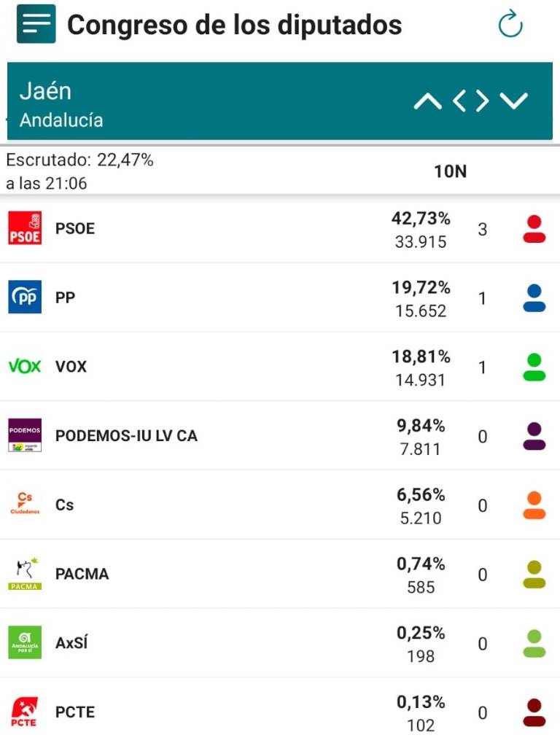The height and width of the screenshot is (743, 560).
Task: Expand with the down chevron in header
Action: coord(514,101)
